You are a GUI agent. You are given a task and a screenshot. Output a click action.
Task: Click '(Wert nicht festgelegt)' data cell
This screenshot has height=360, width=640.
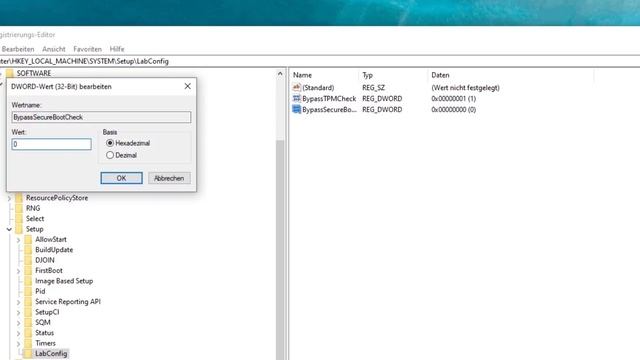click(x=465, y=87)
